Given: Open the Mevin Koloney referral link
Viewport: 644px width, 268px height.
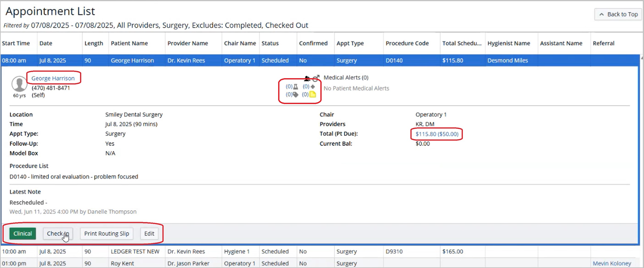Looking at the screenshot, I should click(x=612, y=263).
